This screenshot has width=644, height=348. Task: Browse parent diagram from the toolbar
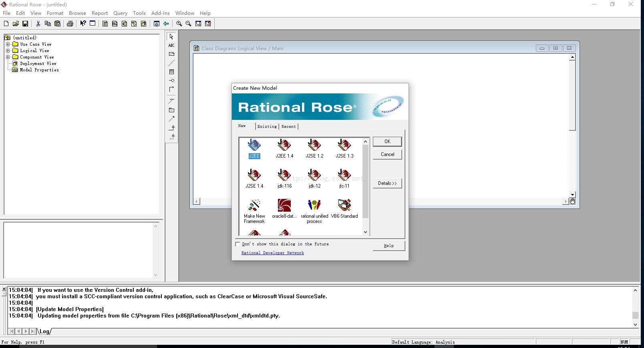pos(157,24)
